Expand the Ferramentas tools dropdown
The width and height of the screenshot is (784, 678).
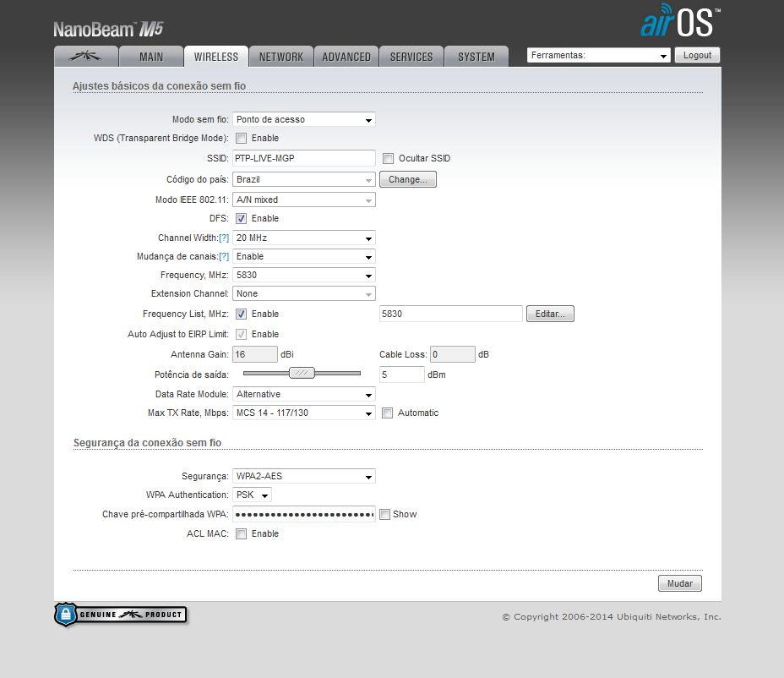click(598, 55)
